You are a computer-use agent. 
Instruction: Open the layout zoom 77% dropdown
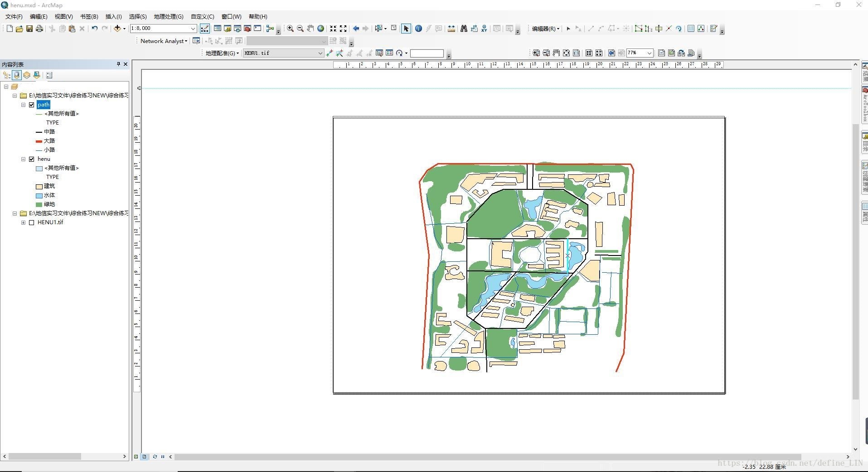649,53
